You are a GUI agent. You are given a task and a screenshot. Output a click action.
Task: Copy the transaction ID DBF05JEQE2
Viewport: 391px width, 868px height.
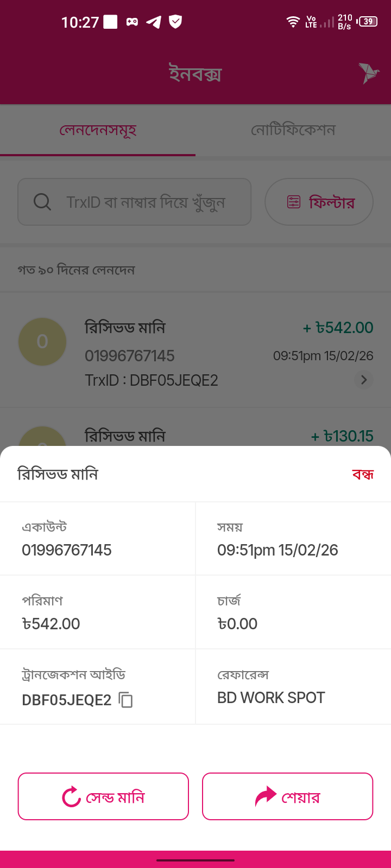125,700
